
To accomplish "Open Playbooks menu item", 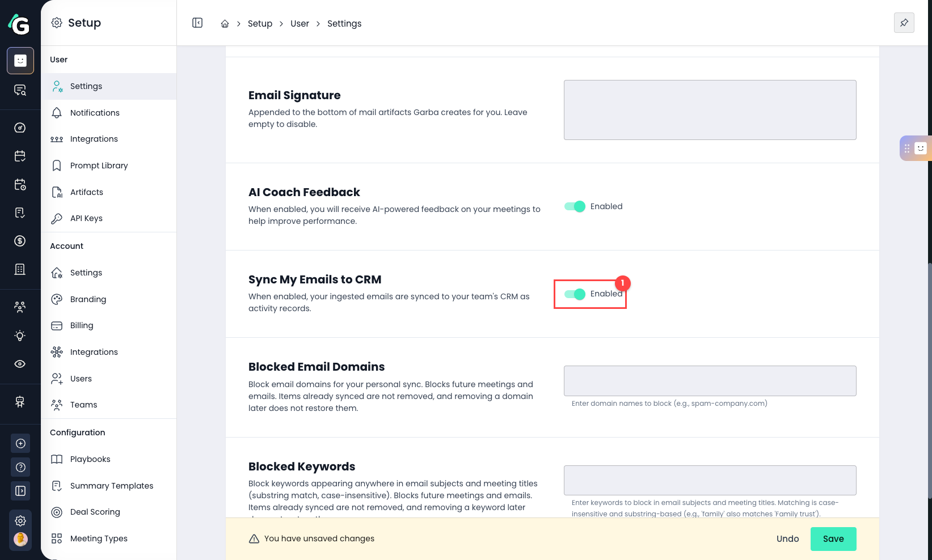I will (x=109, y=459).
